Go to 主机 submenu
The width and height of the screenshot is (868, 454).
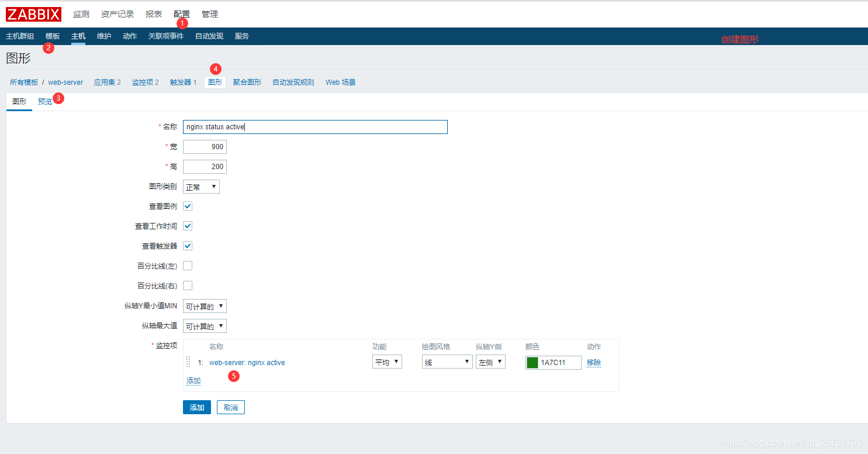78,36
